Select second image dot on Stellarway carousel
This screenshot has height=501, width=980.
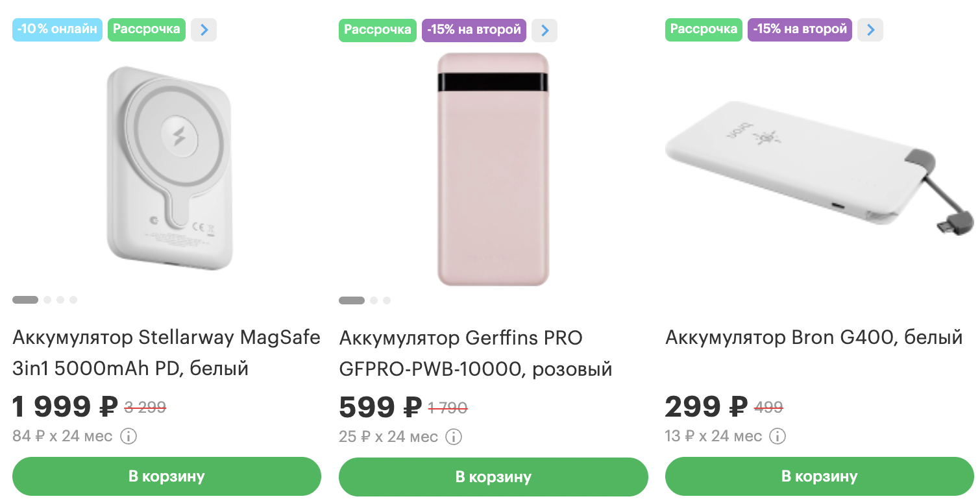tap(47, 300)
